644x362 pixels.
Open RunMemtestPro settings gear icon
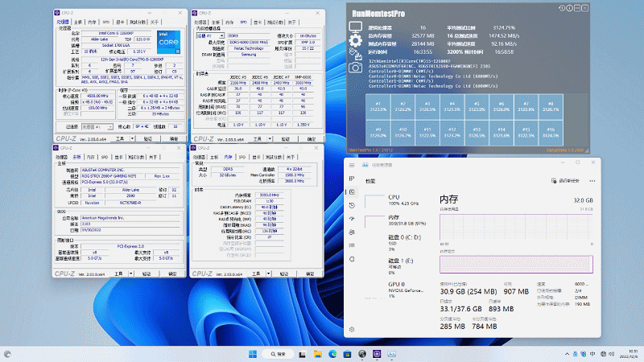pos(356,40)
